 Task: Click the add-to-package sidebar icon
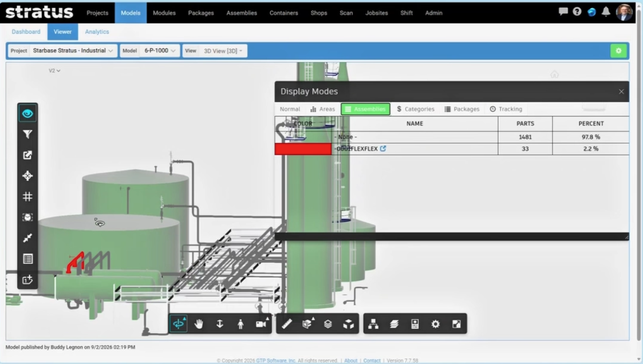pos(27,280)
